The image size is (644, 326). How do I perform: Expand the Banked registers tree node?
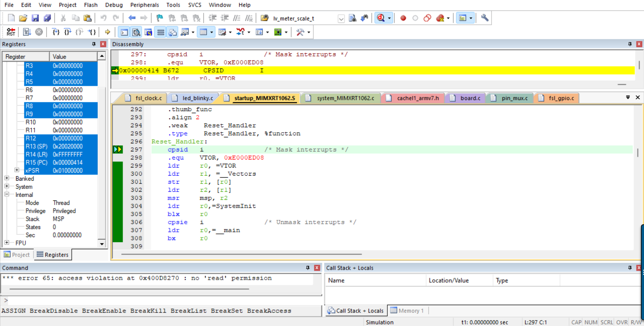7,178
